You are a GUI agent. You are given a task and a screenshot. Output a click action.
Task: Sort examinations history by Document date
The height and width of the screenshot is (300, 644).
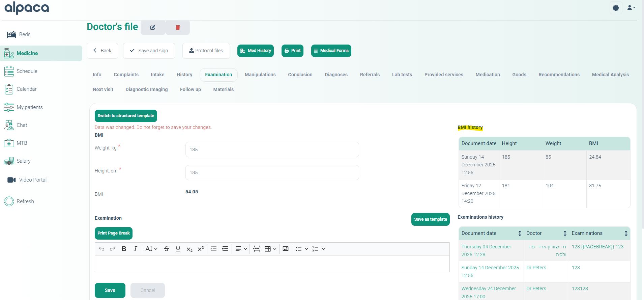pyautogui.click(x=520, y=233)
